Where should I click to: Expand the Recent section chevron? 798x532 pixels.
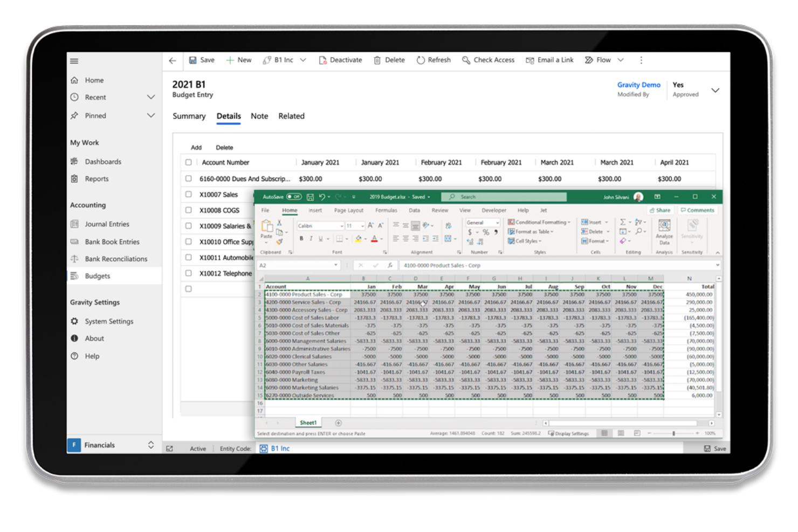click(151, 98)
